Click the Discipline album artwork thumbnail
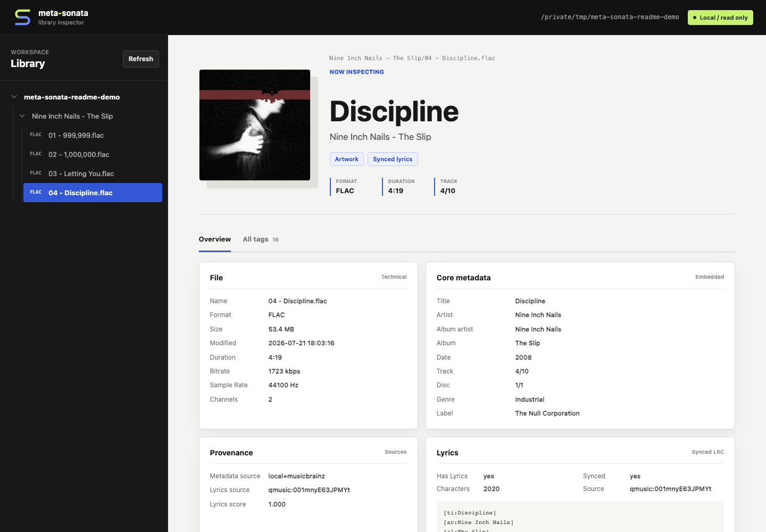 click(255, 125)
